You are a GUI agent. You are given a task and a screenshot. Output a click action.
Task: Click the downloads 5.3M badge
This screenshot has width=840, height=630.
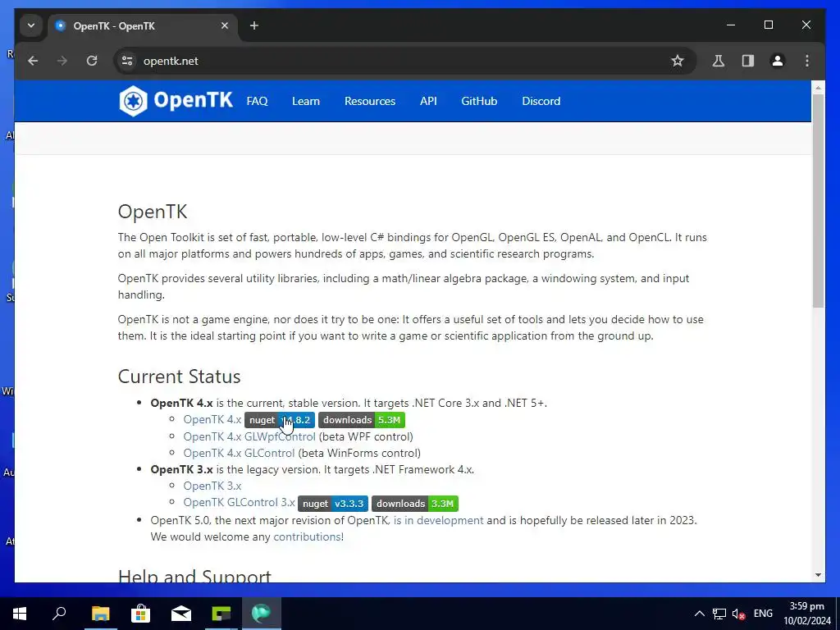tap(362, 420)
